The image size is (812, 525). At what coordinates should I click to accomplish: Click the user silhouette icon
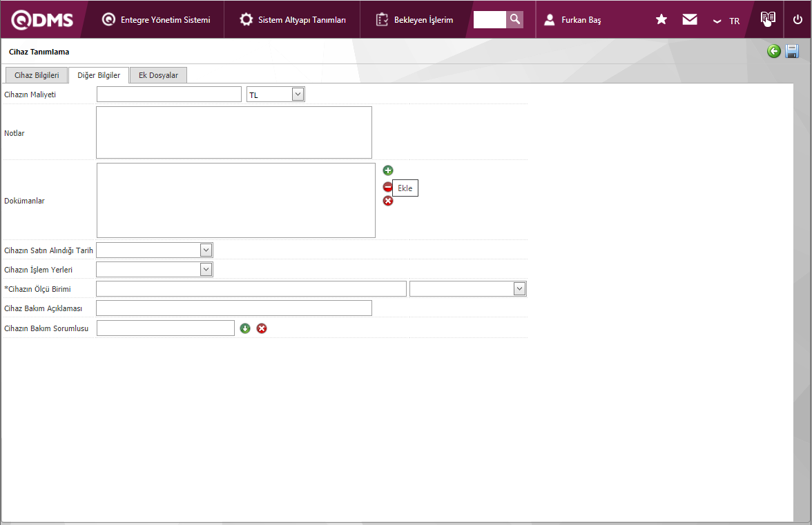(550, 19)
